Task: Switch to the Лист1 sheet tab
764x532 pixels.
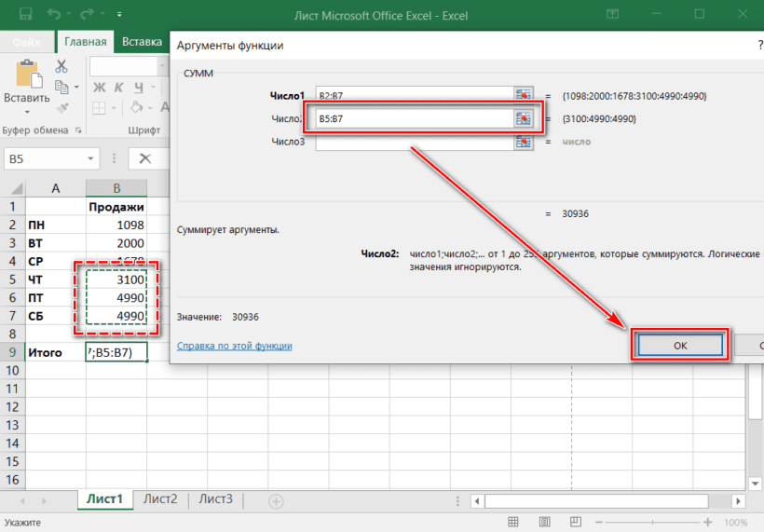Action: 104,499
